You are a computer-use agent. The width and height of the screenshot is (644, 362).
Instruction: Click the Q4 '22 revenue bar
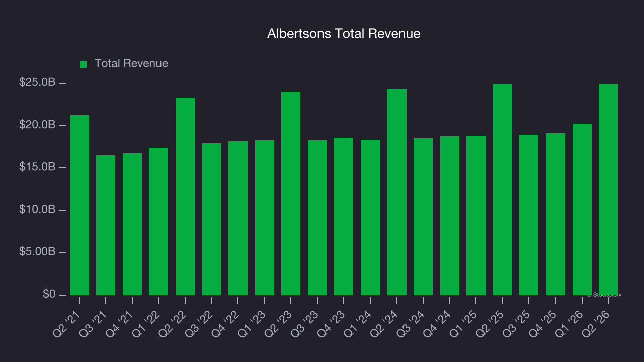click(238, 218)
